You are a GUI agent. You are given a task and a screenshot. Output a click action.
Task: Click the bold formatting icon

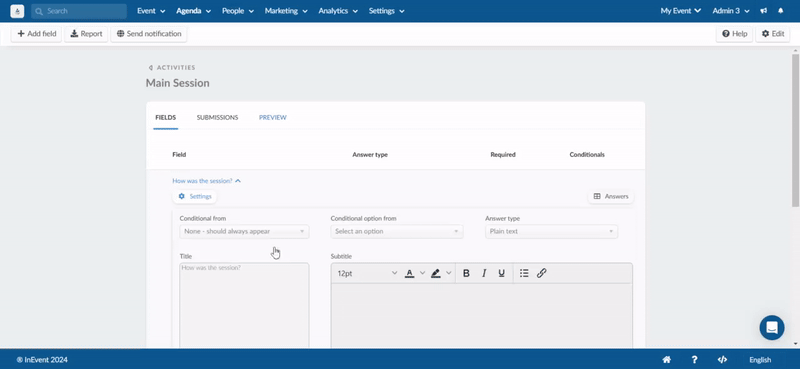click(x=466, y=273)
